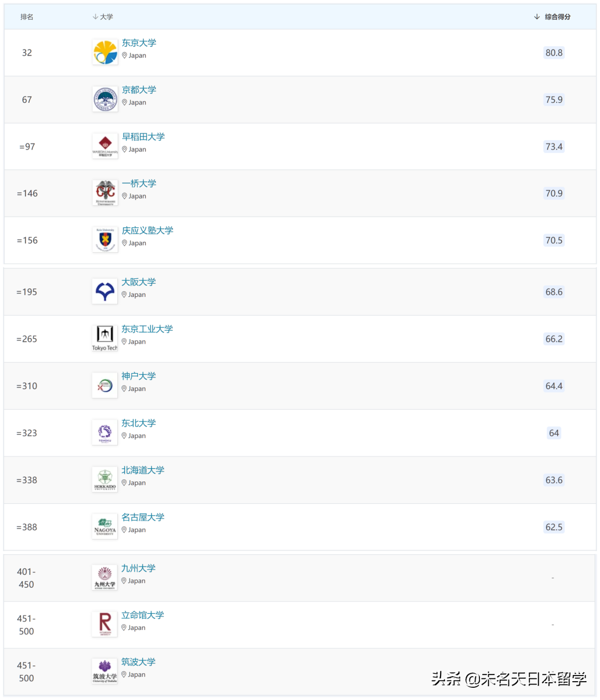Click the Osaka University blue logo

click(105, 291)
